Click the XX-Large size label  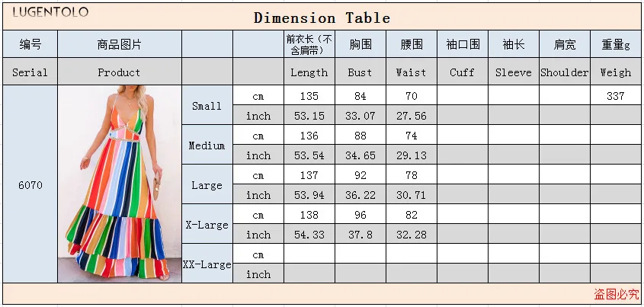(x=207, y=264)
